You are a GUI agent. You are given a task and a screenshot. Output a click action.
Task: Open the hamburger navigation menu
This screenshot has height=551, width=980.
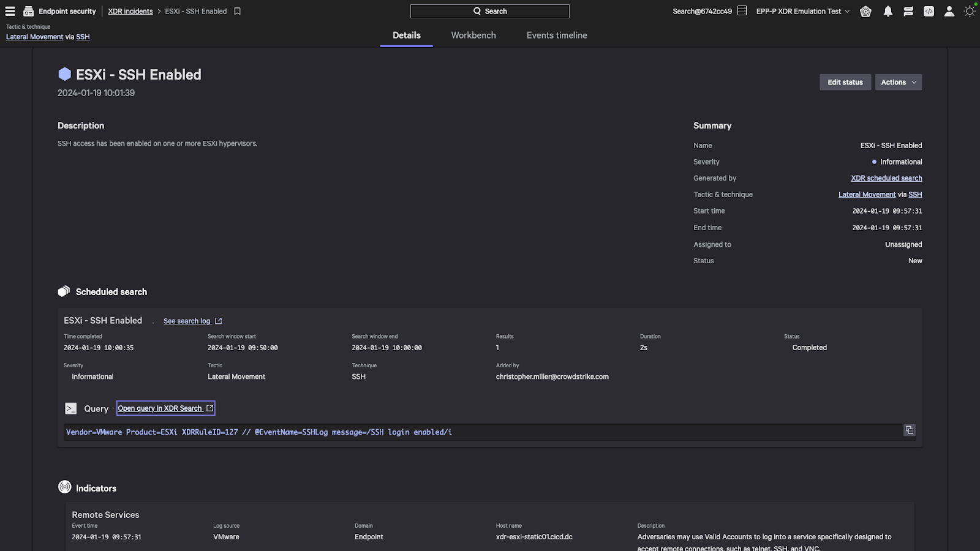10,11
